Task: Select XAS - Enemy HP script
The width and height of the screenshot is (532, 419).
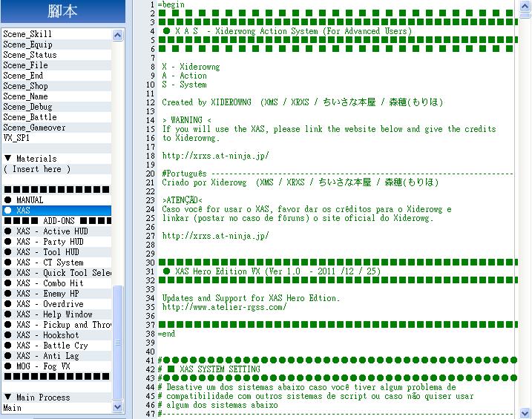Action: tap(56, 294)
